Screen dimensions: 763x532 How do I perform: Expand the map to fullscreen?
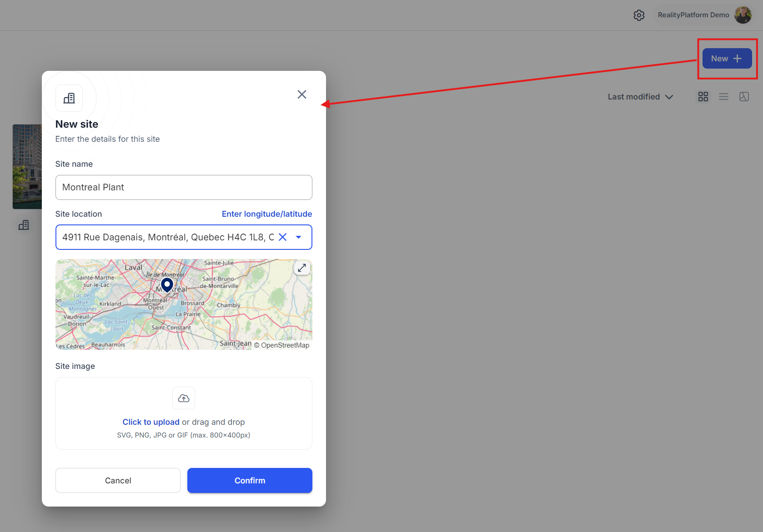(x=301, y=268)
